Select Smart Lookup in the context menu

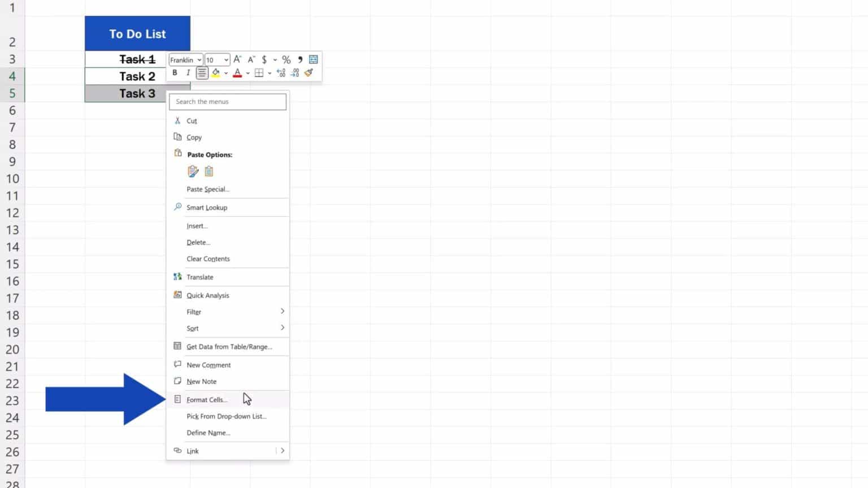tap(207, 207)
